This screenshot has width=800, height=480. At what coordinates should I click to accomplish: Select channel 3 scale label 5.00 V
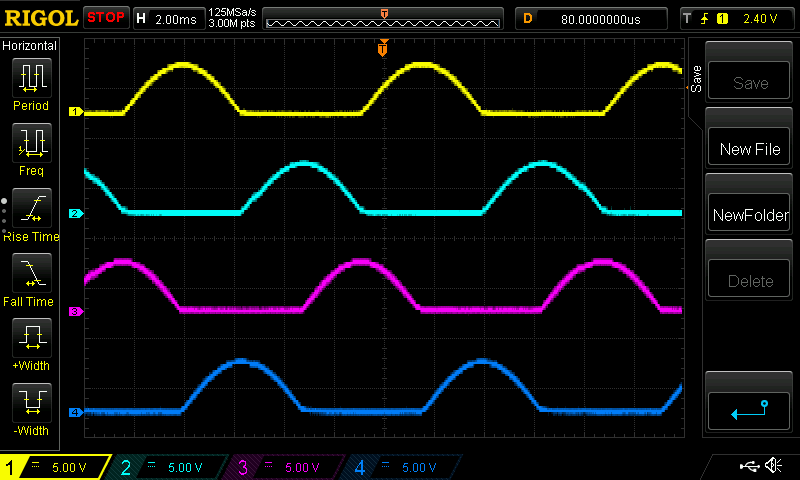pyautogui.click(x=302, y=467)
